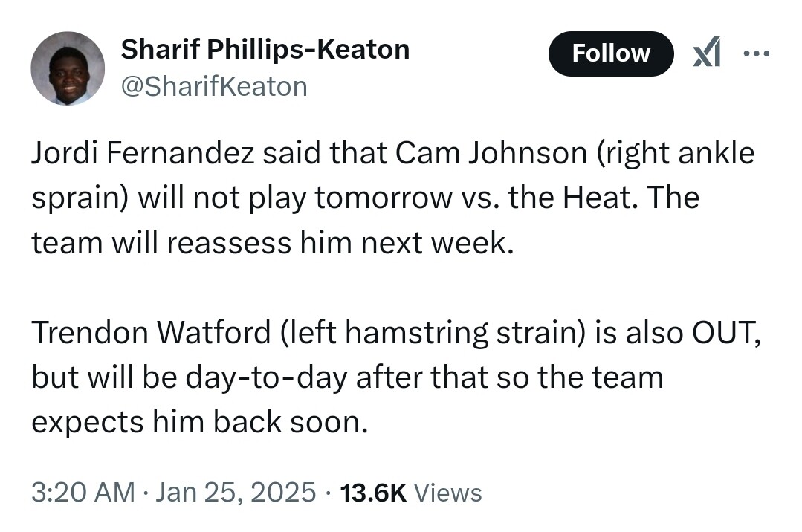Click the text expects him back soon

tap(199, 422)
